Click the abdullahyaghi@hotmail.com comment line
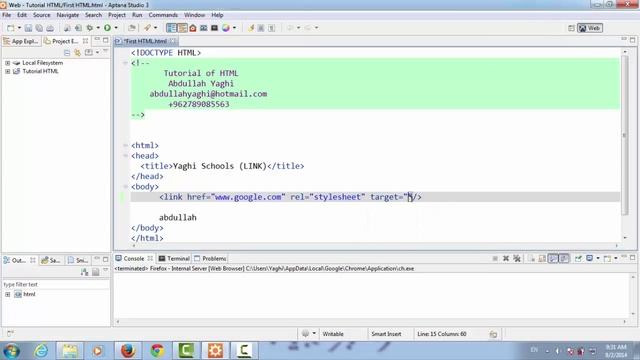The image size is (640, 360). (208, 94)
